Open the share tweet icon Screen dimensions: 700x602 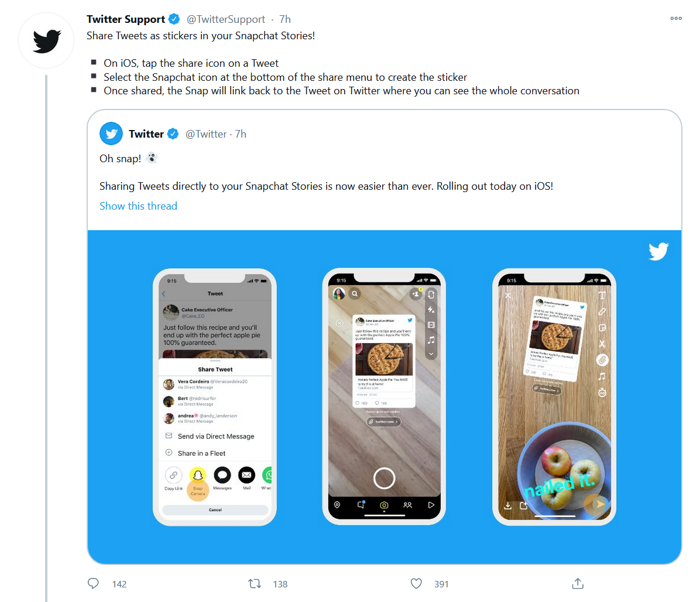[578, 583]
